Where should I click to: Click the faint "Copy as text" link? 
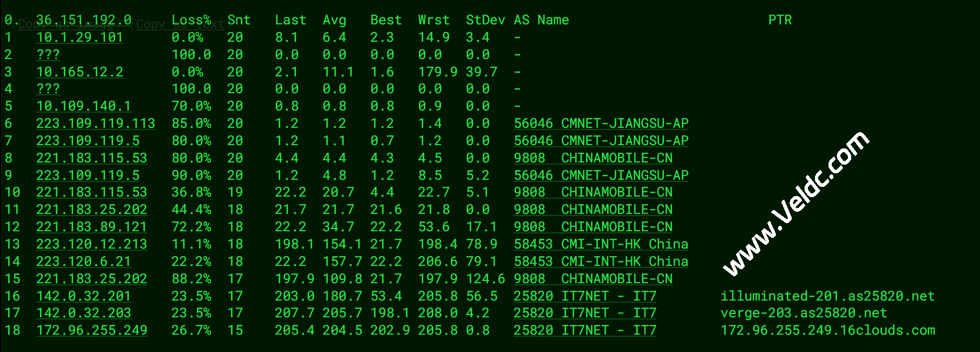(x=180, y=25)
